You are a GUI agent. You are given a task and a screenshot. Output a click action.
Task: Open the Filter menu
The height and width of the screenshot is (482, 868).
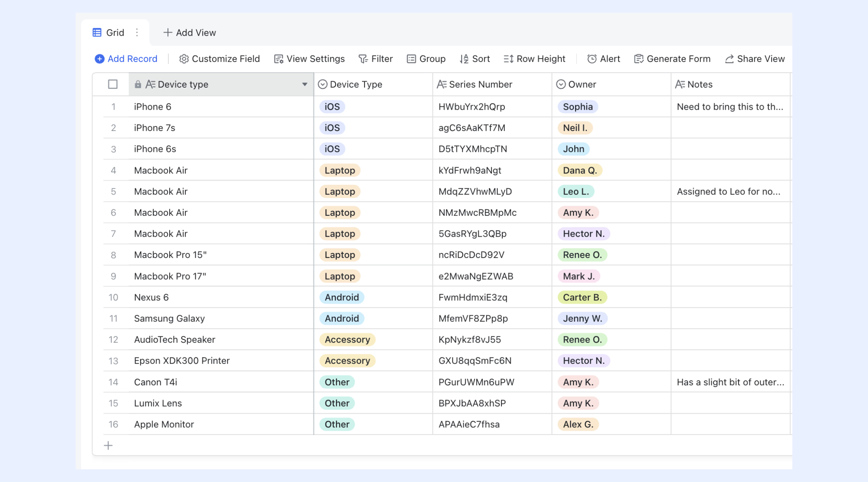pos(376,59)
